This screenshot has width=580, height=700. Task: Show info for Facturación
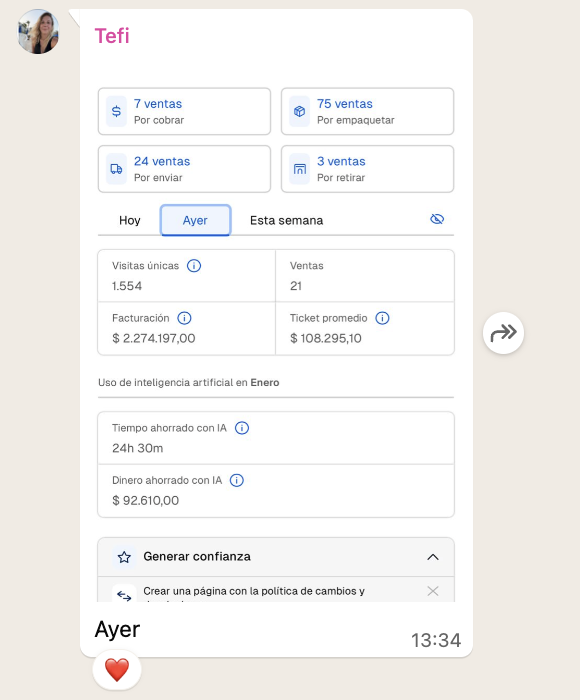[184, 318]
